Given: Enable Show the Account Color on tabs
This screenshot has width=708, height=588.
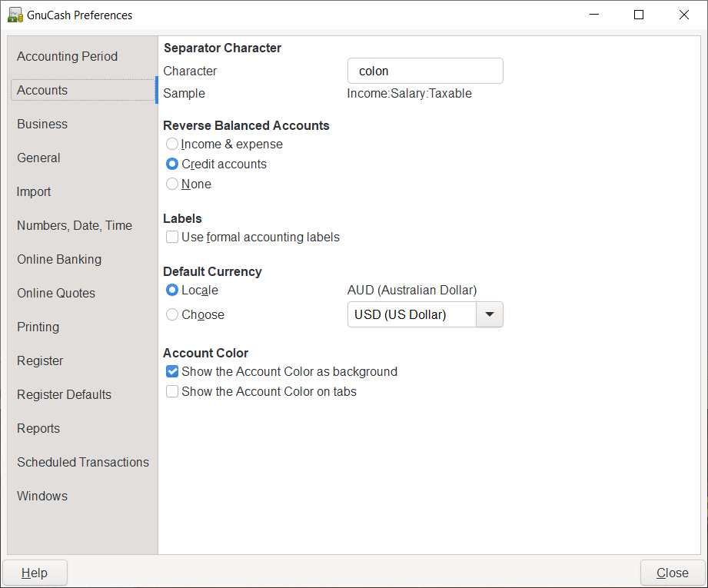Looking at the screenshot, I should pyautogui.click(x=173, y=392).
